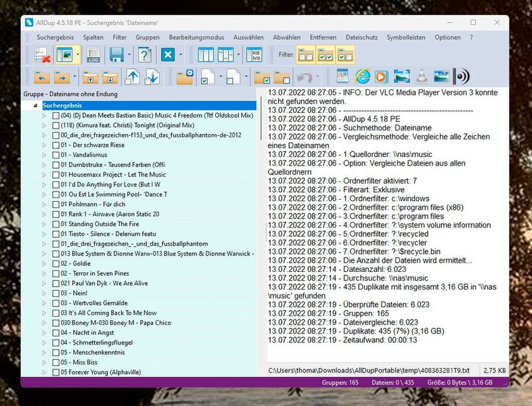Collapse the Suchergebnis root tree node
Viewport: 532px width, 406px height.
[x=35, y=106]
